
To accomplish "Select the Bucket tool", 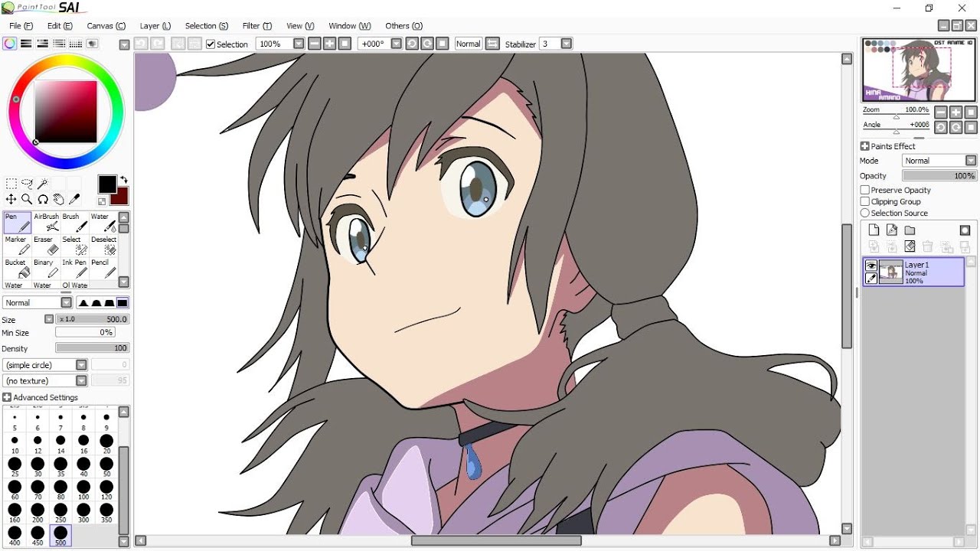I will click(x=17, y=268).
